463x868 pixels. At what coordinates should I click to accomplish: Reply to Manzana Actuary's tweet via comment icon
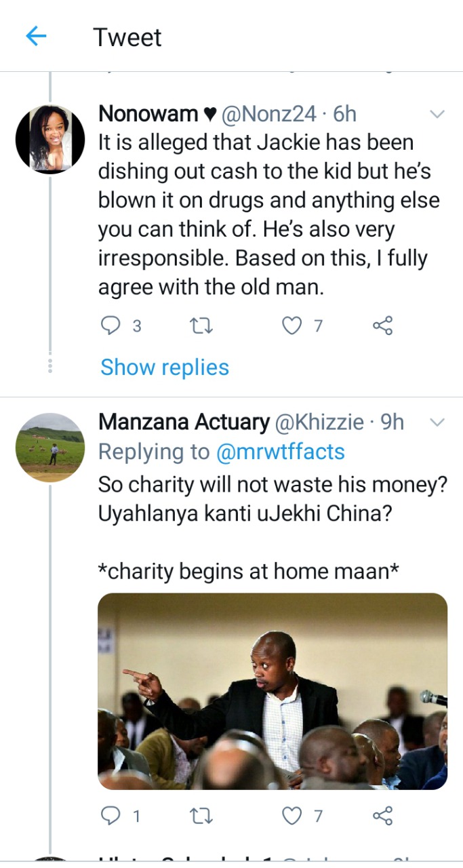coord(110,816)
